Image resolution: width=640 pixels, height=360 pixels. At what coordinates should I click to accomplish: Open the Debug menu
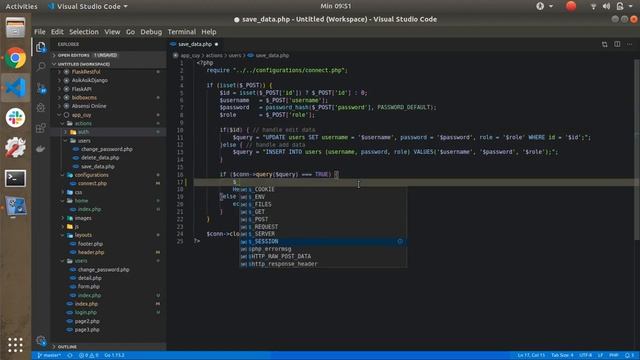151,32
